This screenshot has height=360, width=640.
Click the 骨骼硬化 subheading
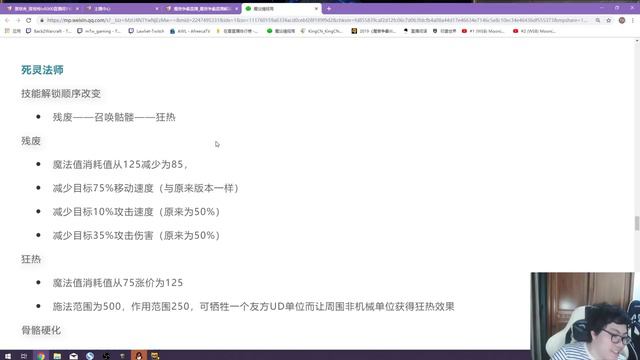pos(41,330)
